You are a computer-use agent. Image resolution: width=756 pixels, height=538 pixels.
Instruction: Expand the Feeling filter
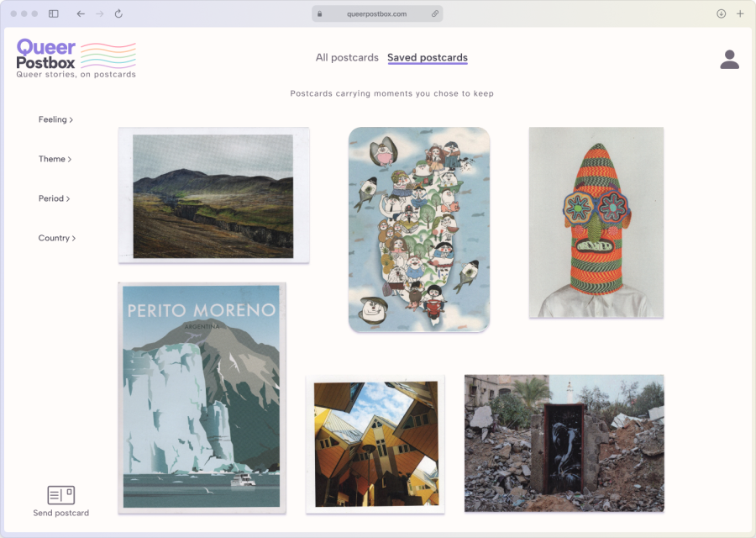pos(55,119)
